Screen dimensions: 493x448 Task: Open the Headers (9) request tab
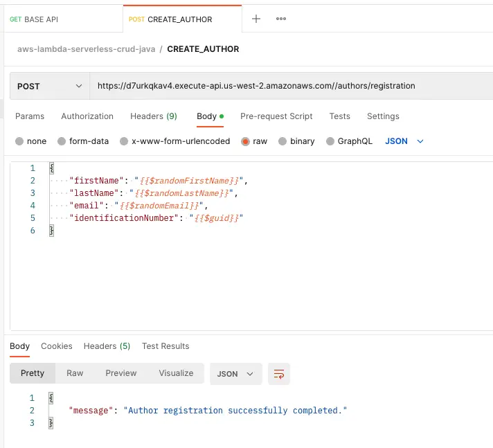click(x=154, y=116)
